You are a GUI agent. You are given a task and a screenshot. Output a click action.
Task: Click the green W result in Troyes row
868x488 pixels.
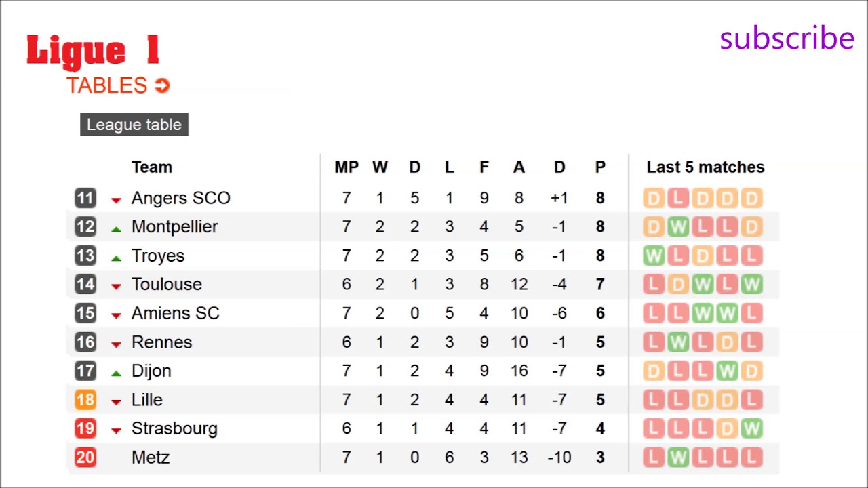[x=654, y=256]
